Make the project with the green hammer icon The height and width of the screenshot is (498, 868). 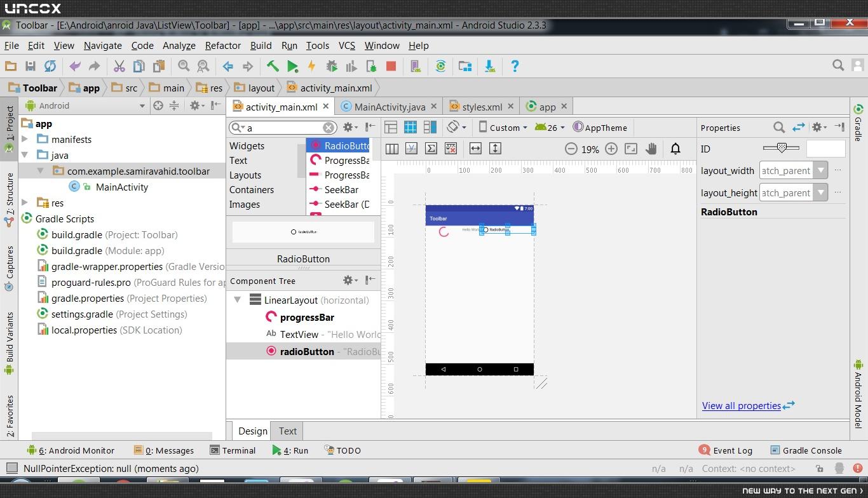(x=273, y=66)
